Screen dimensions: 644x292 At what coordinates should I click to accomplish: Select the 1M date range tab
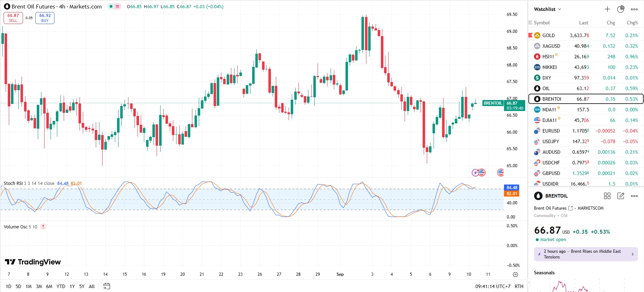click(x=29, y=286)
